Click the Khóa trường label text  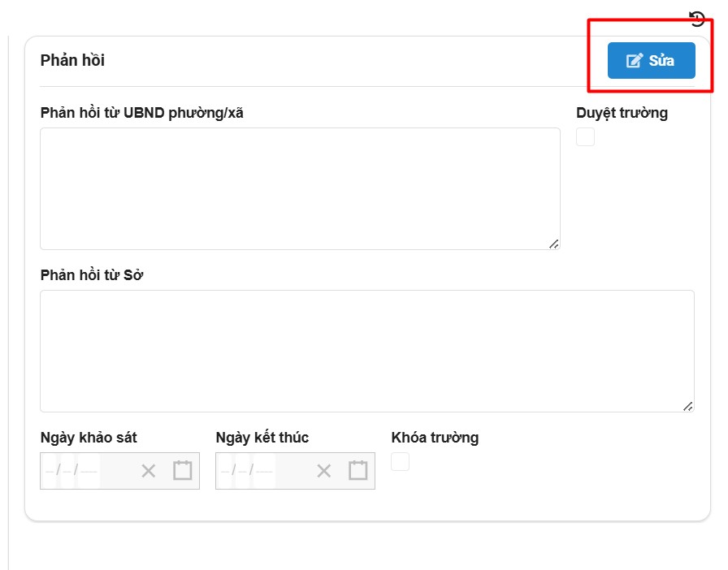pyautogui.click(x=435, y=438)
